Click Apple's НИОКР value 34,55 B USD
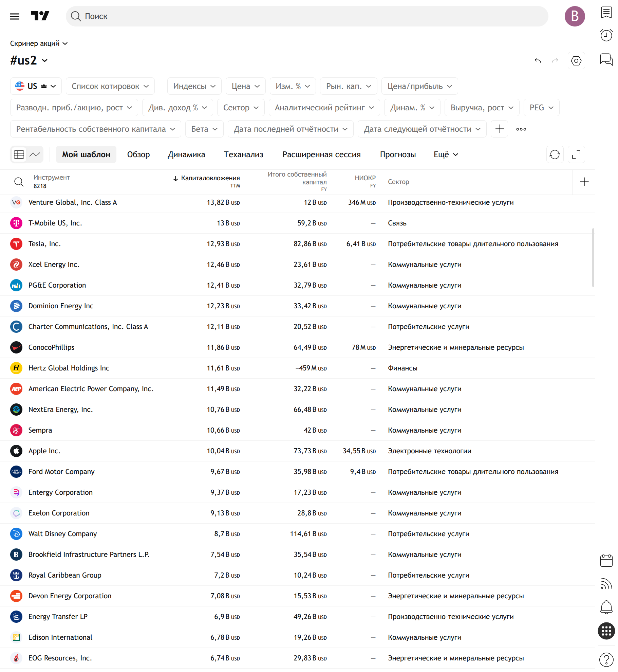 coord(359,451)
